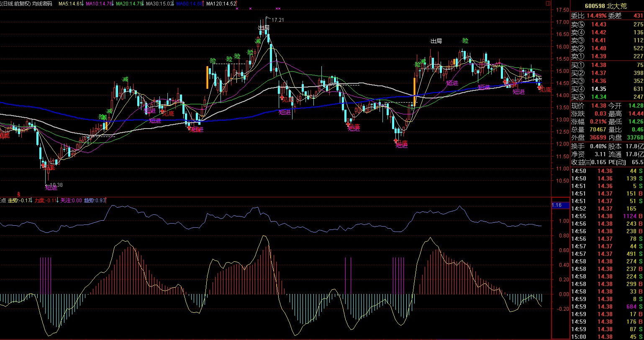The height and width of the screenshot is (340, 644).
Task: Select the 14:51 tick with 5 S
Action: pyautogui.click(x=607, y=186)
